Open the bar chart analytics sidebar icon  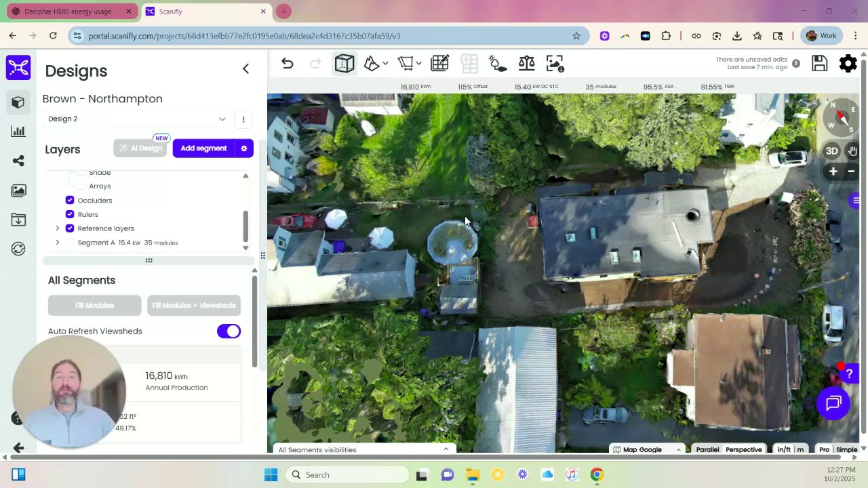(18, 131)
